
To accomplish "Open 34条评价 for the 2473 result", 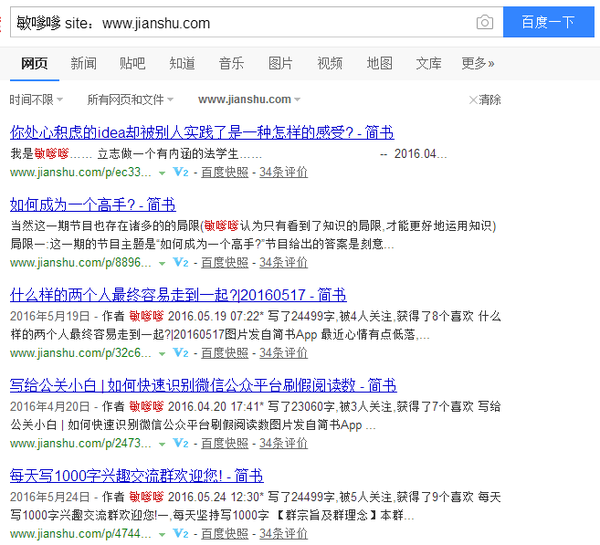I will click(x=284, y=443).
